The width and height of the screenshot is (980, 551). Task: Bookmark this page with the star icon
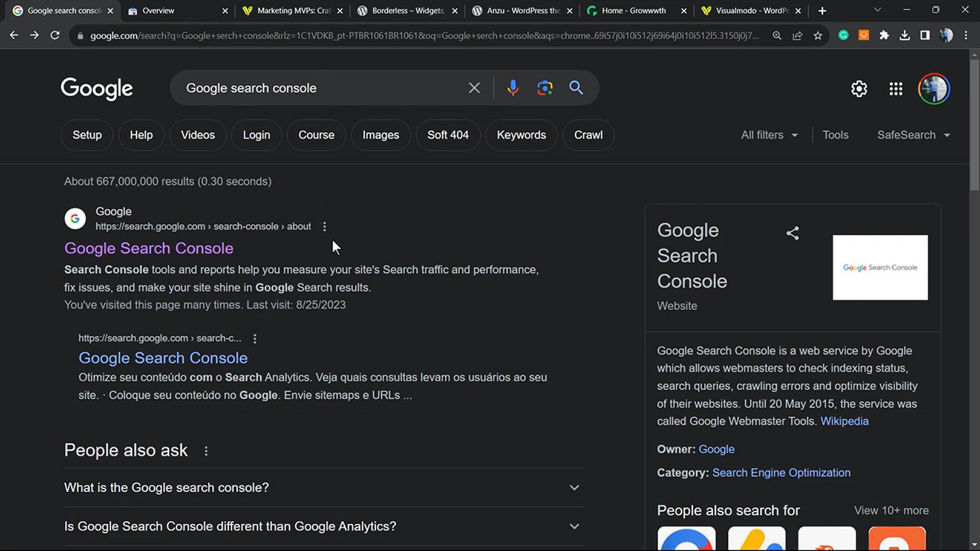818,35
